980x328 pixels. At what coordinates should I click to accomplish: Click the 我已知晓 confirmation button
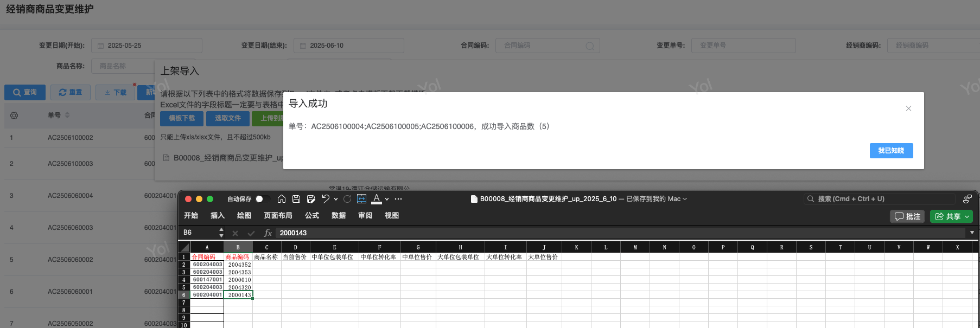(x=891, y=151)
